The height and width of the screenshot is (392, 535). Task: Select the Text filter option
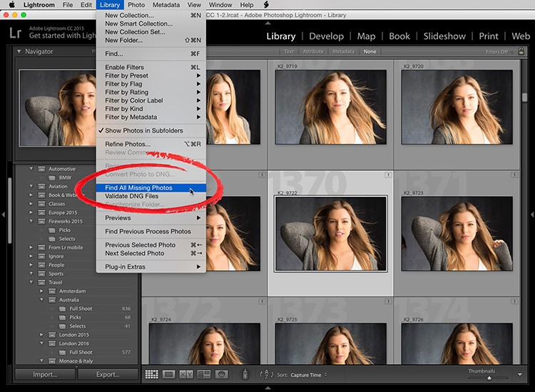click(289, 51)
